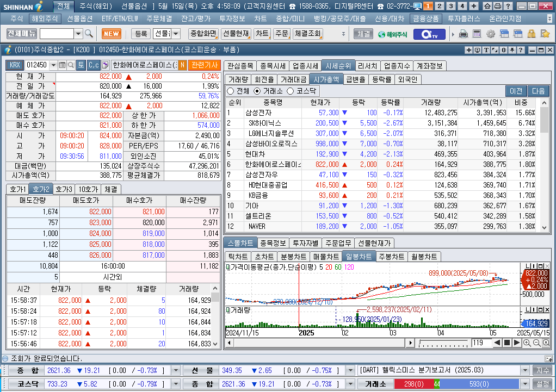Open the menu search box dropdown
The image size is (556, 392).
(78, 34)
